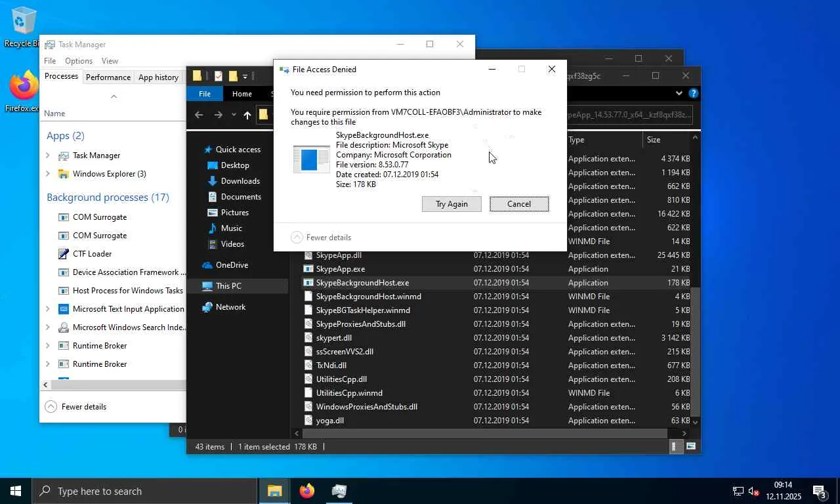Open the File tab in Explorer ribbon
The height and width of the screenshot is (504, 840).
[205, 94]
